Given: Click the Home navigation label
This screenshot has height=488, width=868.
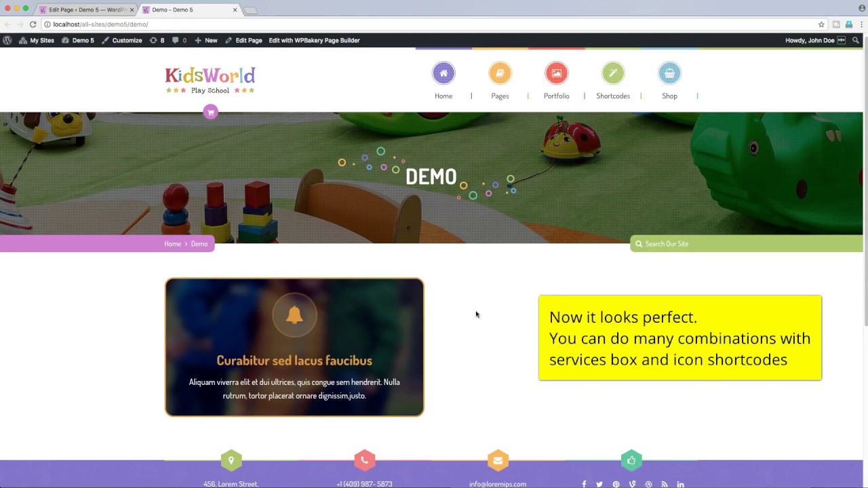Looking at the screenshot, I should coord(443,96).
